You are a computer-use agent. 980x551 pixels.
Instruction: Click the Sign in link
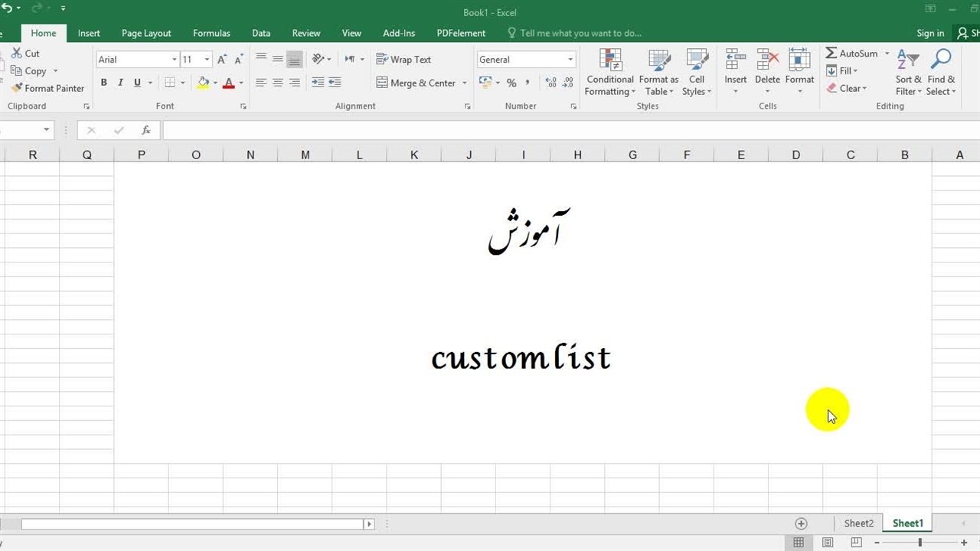click(x=929, y=33)
